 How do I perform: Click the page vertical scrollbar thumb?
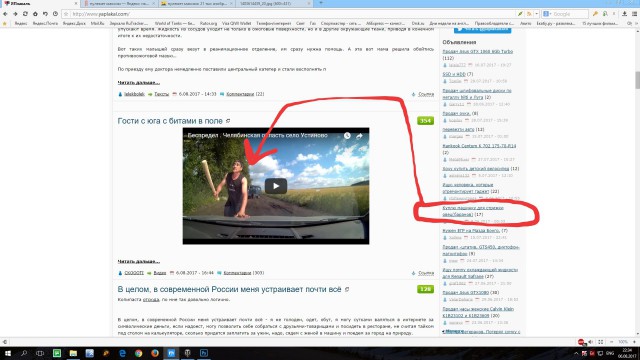coord(637,80)
